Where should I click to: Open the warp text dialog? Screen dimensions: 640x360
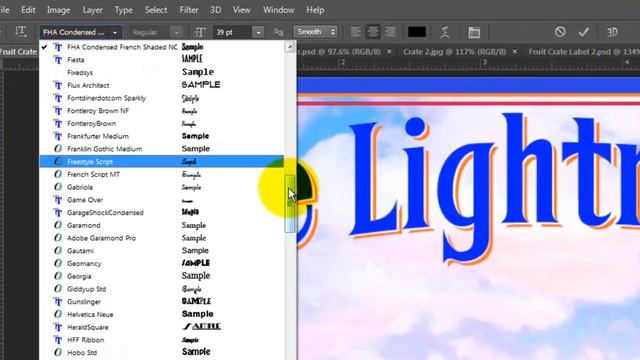pos(445,32)
